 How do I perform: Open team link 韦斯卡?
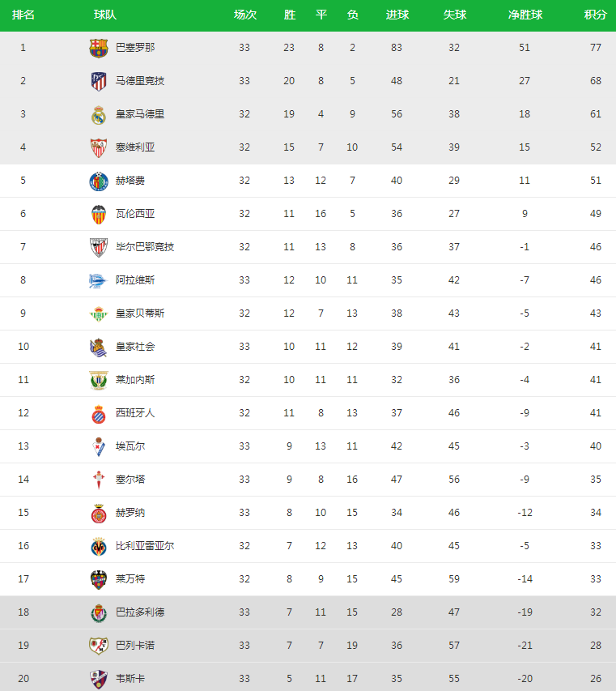pyautogui.click(x=130, y=679)
